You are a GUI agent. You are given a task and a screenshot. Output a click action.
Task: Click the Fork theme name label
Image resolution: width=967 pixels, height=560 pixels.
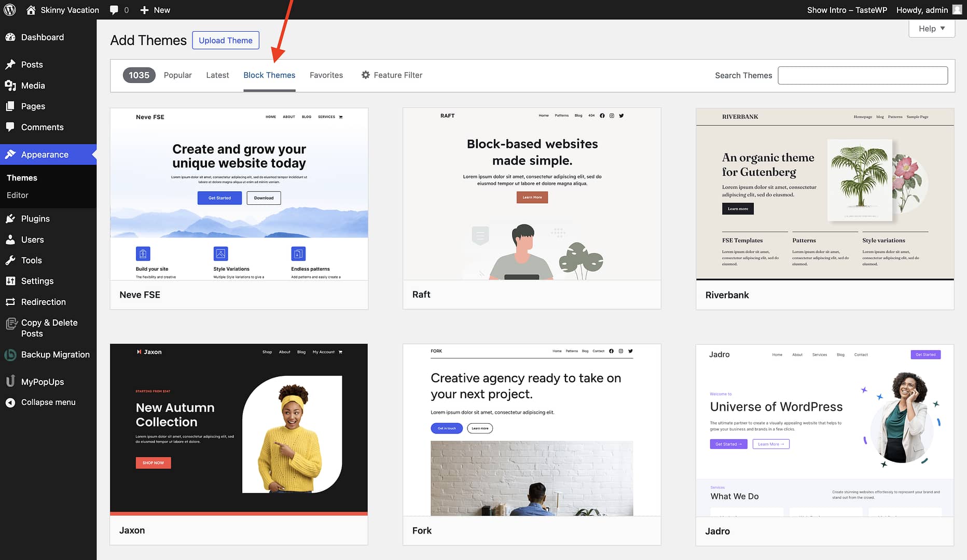(x=422, y=530)
